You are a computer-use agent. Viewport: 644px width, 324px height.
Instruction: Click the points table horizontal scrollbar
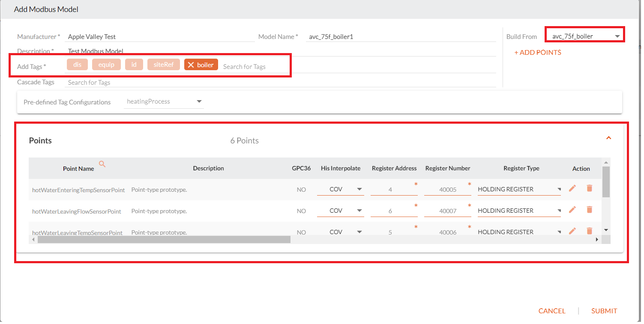coord(164,240)
